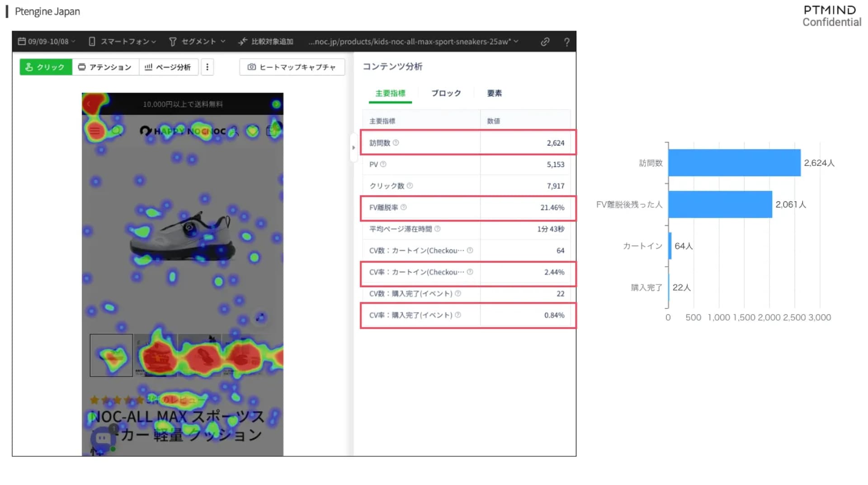Viewport: 868px width, 485px height.
Task: Click info icon beside FV離脱率
Action: tap(403, 207)
